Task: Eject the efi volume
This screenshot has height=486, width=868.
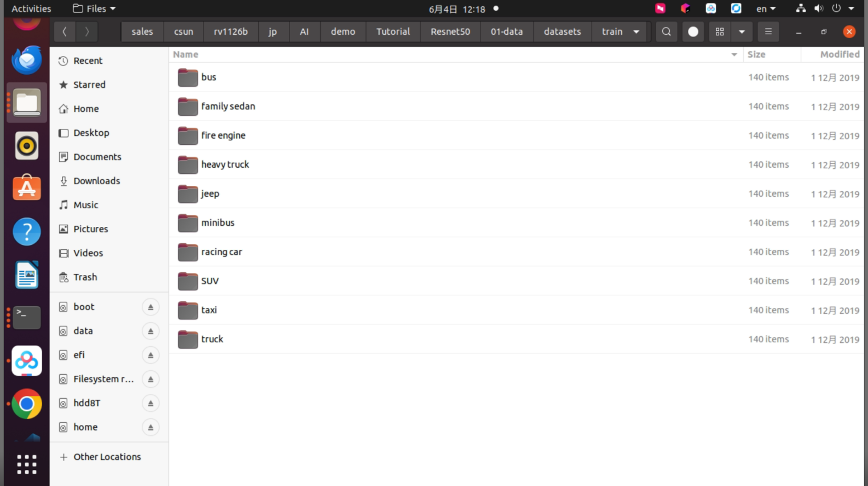Action: [150, 355]
